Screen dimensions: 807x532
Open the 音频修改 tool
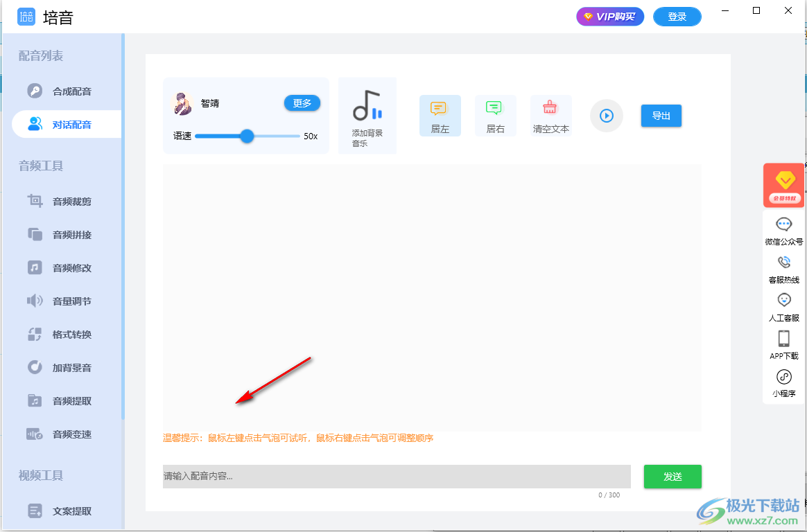pyautogui.click(x=67, y=268)
